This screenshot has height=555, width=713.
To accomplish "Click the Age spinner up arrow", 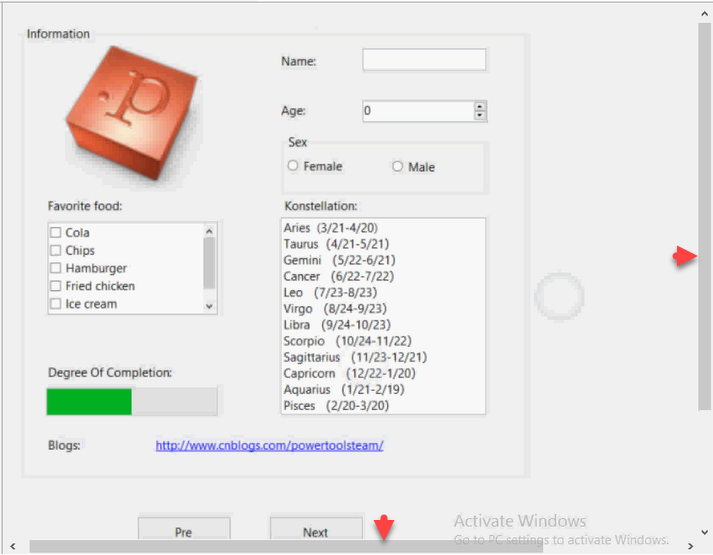I will coord(480,106).
